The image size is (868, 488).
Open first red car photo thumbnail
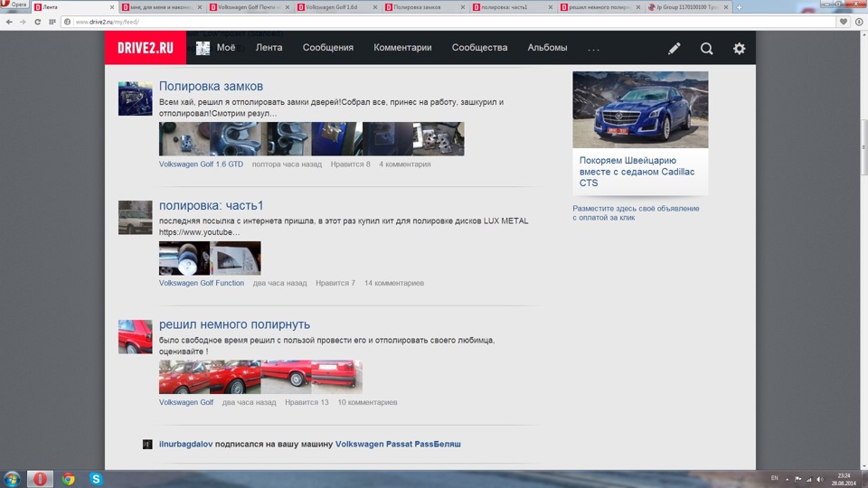pyautogui.click(x=184, y=378)
